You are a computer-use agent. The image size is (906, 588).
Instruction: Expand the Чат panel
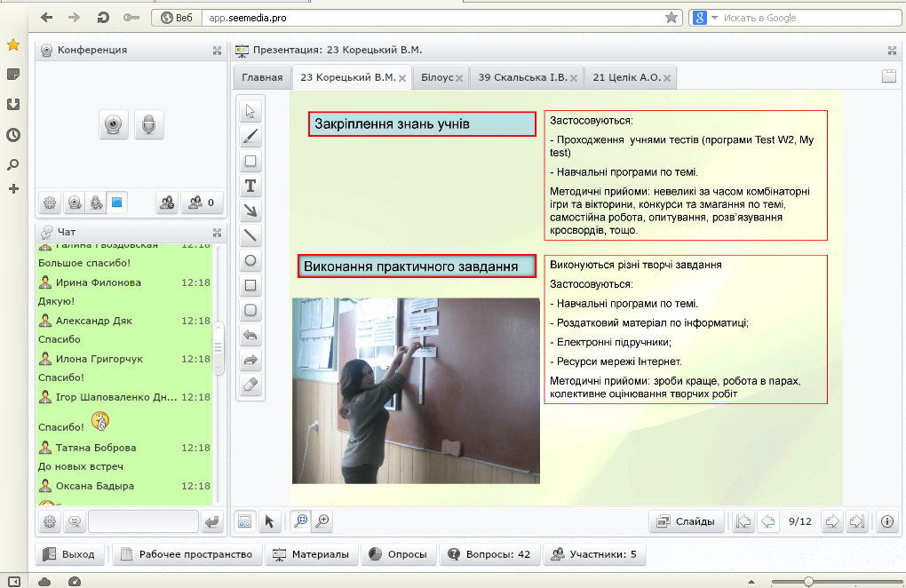pyautogui.click(x=218, y=233)
